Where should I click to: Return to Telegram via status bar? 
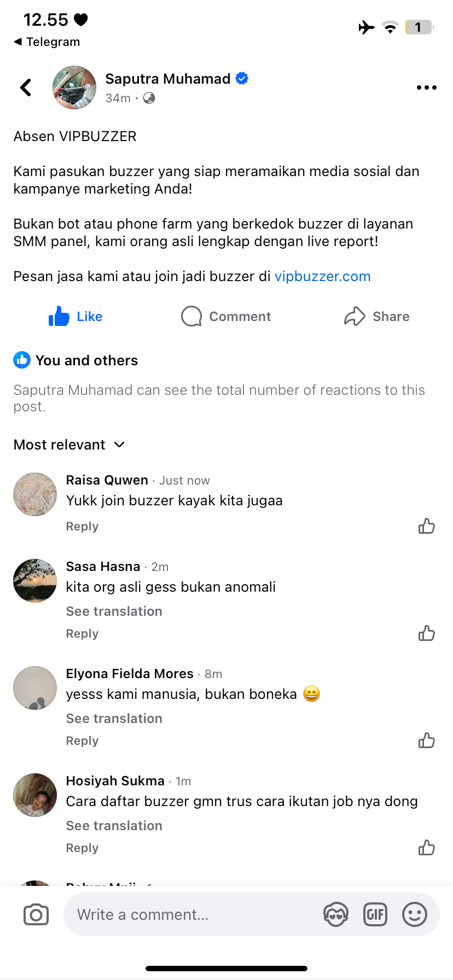(47, 42)
